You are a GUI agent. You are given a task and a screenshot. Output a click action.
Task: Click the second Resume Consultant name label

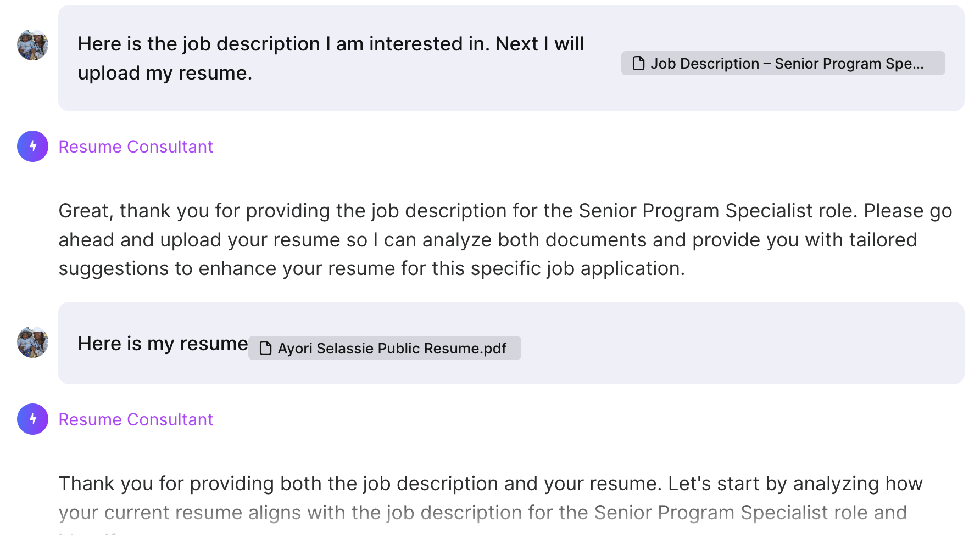click(x=136, y=419)
